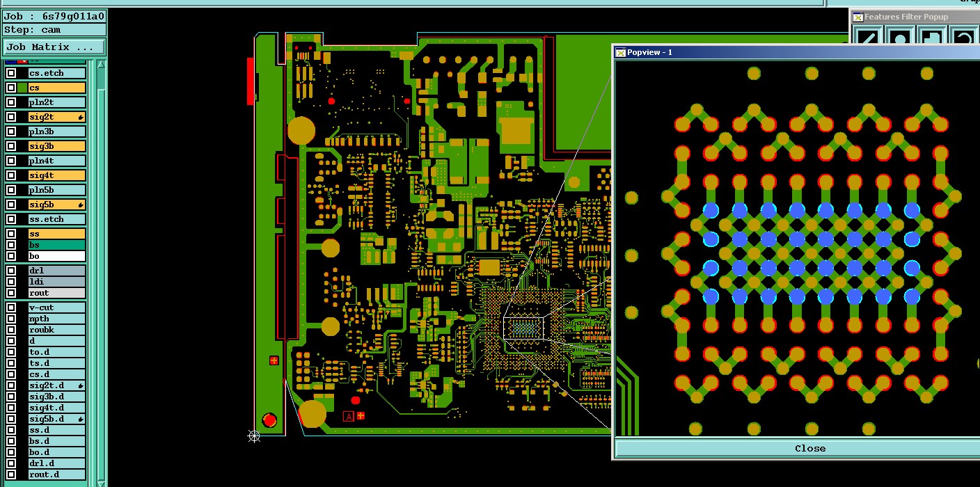Click the Popview window title icon

(x=620, y=52)
